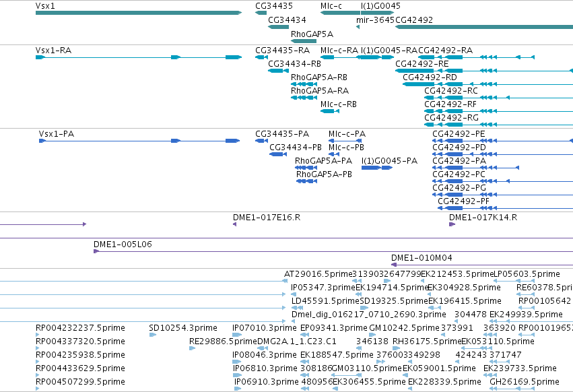Click the RhoGAP5A gene label
This screenshot has height=392, width=573.
(x=312, y=34)
